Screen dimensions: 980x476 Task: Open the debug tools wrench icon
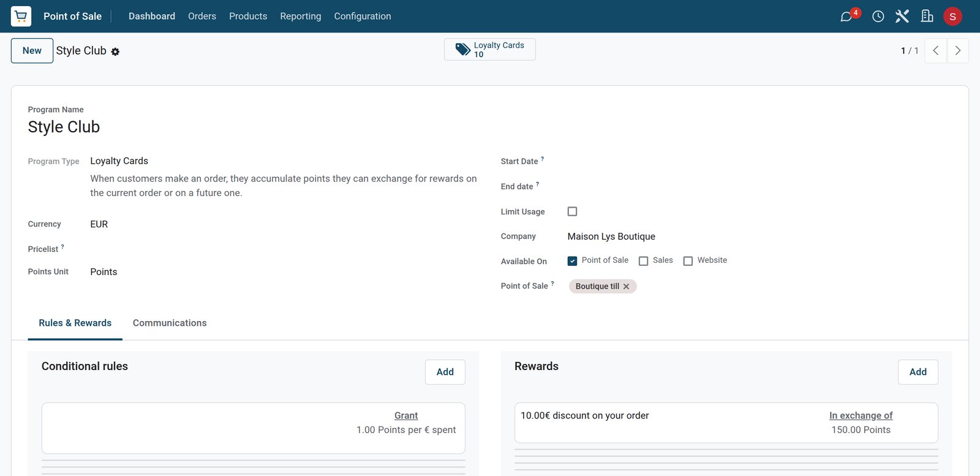[902, 17]
